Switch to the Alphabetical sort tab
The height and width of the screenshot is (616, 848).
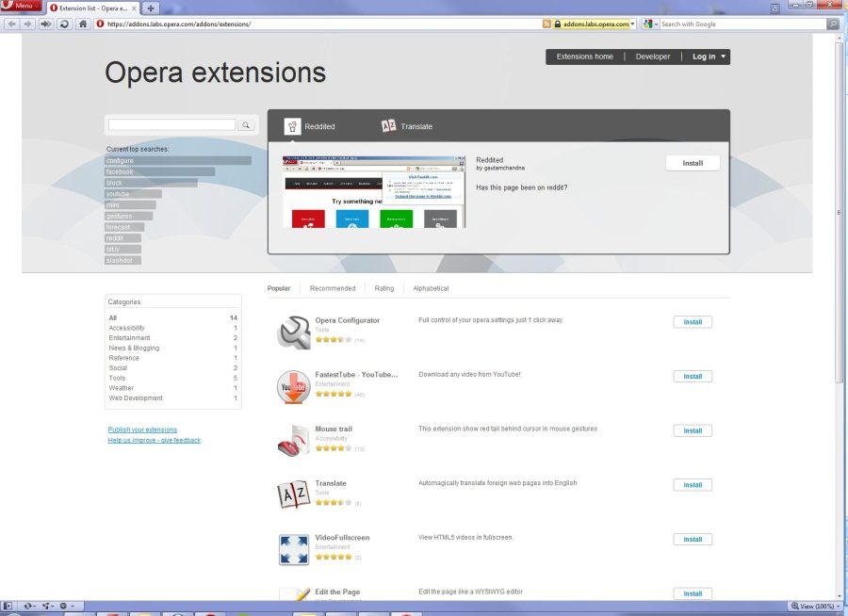tap(431, 288)
